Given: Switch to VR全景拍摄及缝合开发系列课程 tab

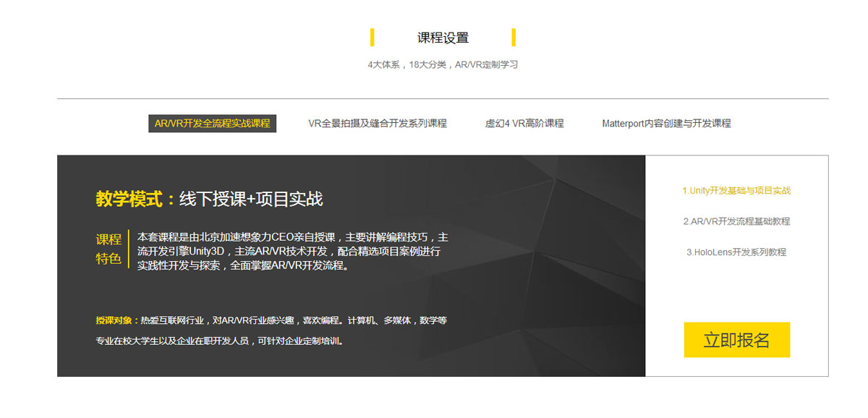Looking at the screenshot, I should [x=378, y=124].
